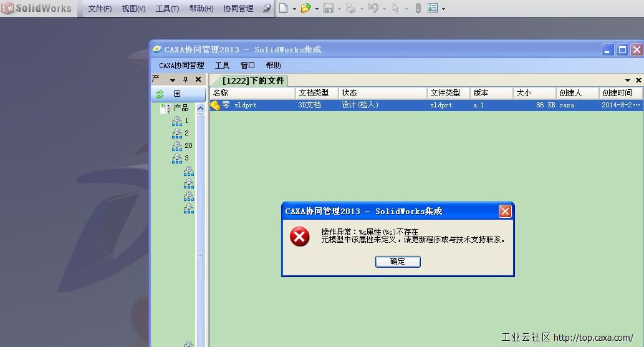
Task: Click the 设计(检入) status cell
Action: point(360,105)
